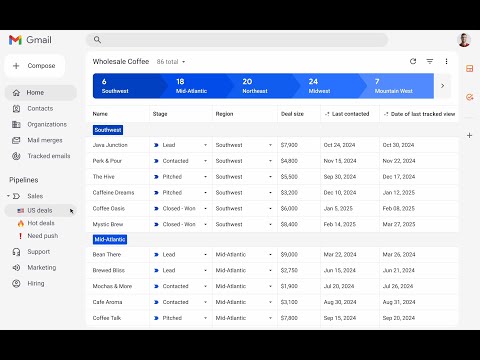Click the sort icon on Last contacted column

327,114
